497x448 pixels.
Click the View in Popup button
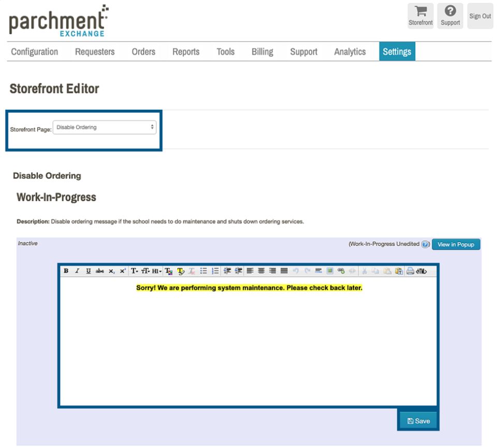click(456, 244)
